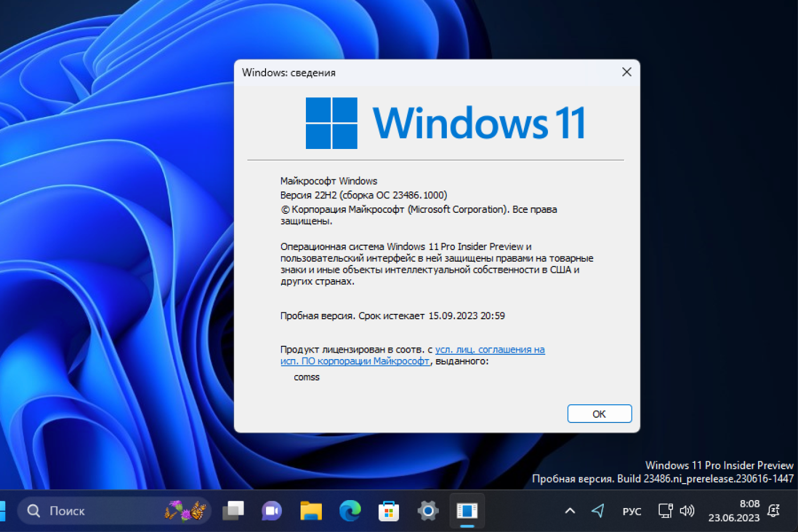The height and width of the screenshot is (532, 798).
Task: Expand hidden tray icons with the chevron
Action: click(x=569, y=511)
